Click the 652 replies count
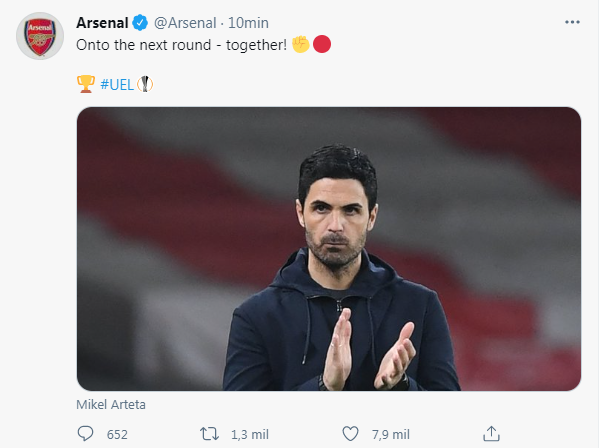This screenshot has width=604, height=448. 117,435
